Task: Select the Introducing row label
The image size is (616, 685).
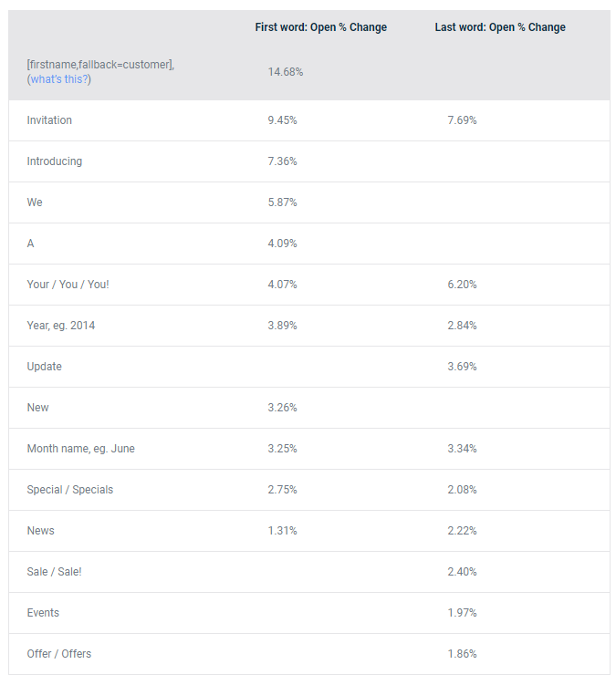Action: coord(55,161)
